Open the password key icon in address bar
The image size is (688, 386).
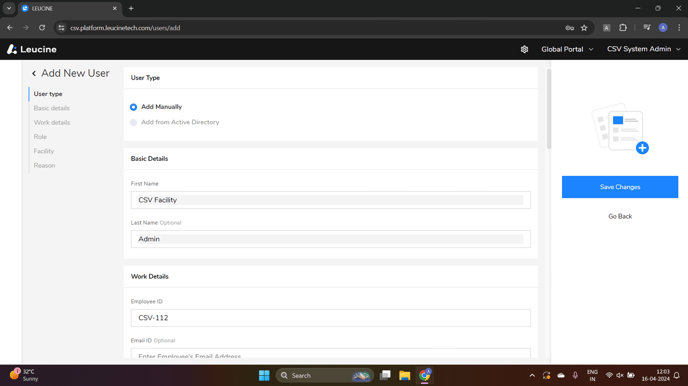click(570, 28)
